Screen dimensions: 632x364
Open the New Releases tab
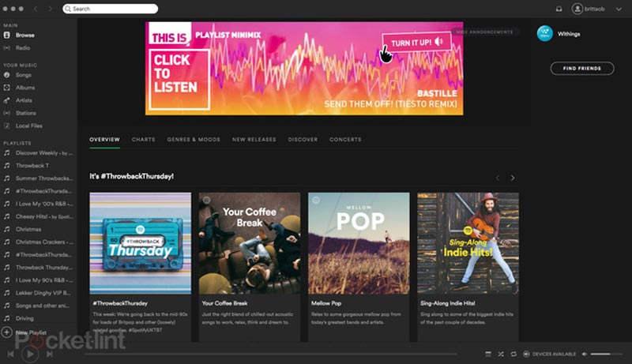254,140
